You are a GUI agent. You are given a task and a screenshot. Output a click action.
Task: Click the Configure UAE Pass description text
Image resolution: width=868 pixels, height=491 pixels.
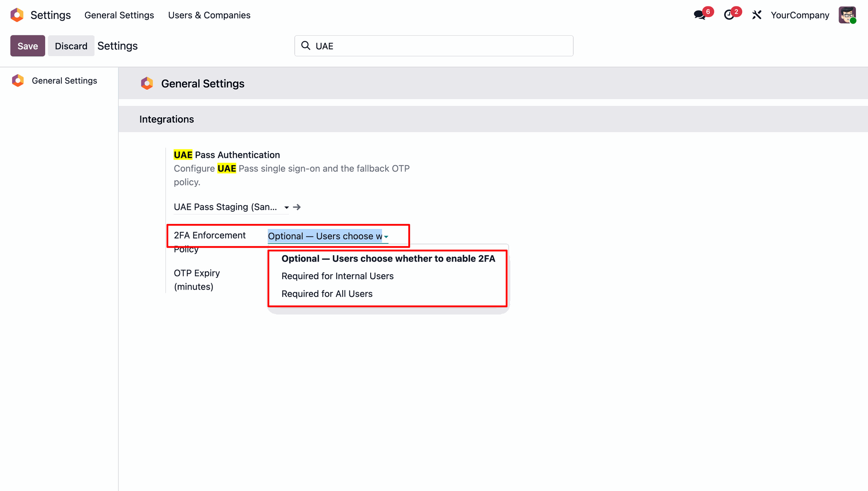click(292, 175)
